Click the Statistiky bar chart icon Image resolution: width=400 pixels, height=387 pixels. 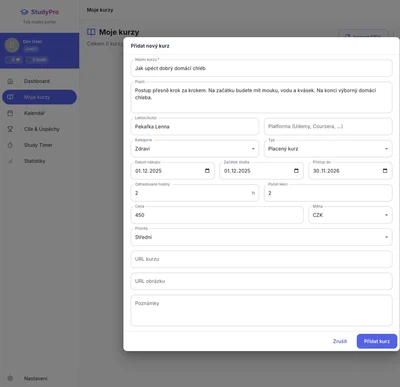tap(10, 161)
